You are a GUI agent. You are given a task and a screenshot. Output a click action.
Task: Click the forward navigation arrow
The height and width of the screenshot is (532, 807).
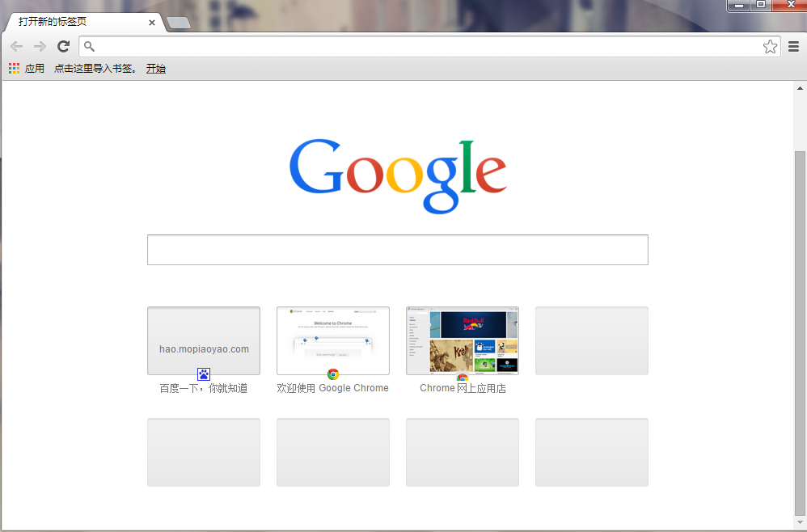pyautogui.click(x=40, y=46)
